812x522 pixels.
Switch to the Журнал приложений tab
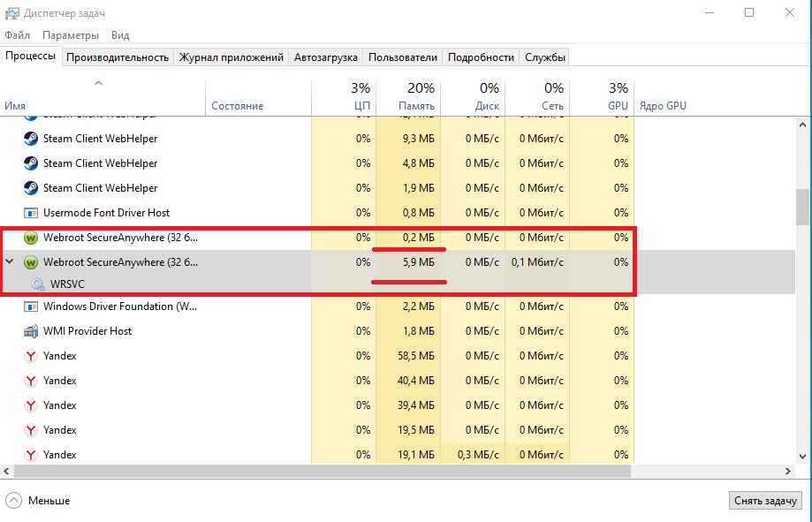(x=231, y=57)
